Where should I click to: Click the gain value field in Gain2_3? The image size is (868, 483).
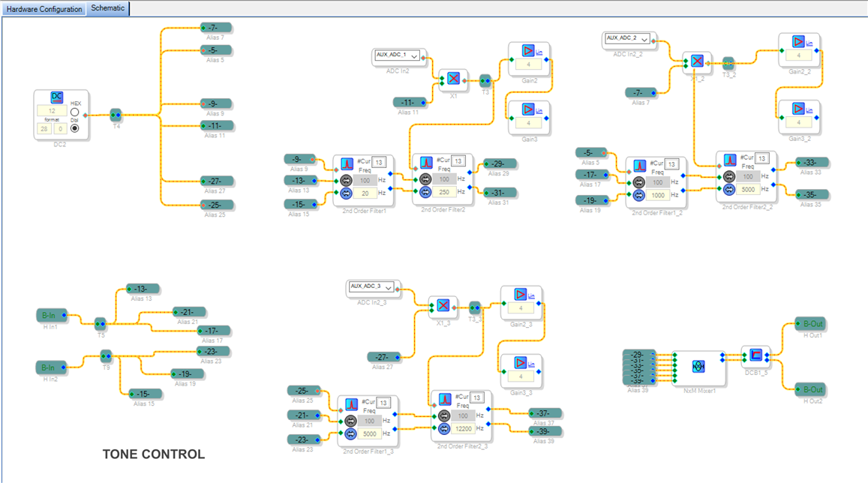click(521, 308)
